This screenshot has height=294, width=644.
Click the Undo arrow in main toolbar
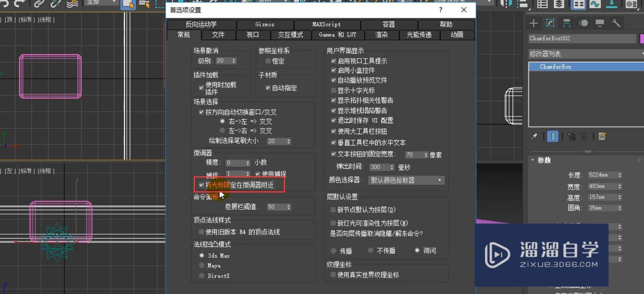coord(4,4)
